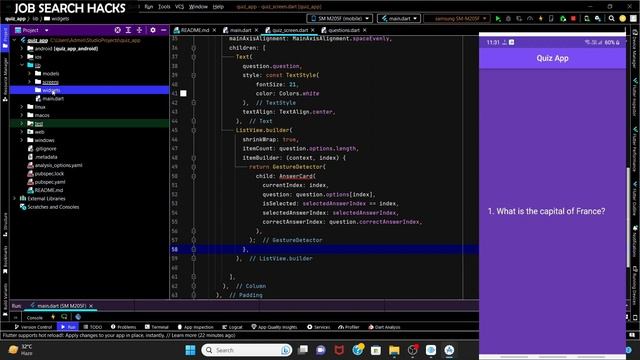640x360 pixels.
Task: Click the DevTools globe icon in Run console
Action: click(x=78, y=317)
